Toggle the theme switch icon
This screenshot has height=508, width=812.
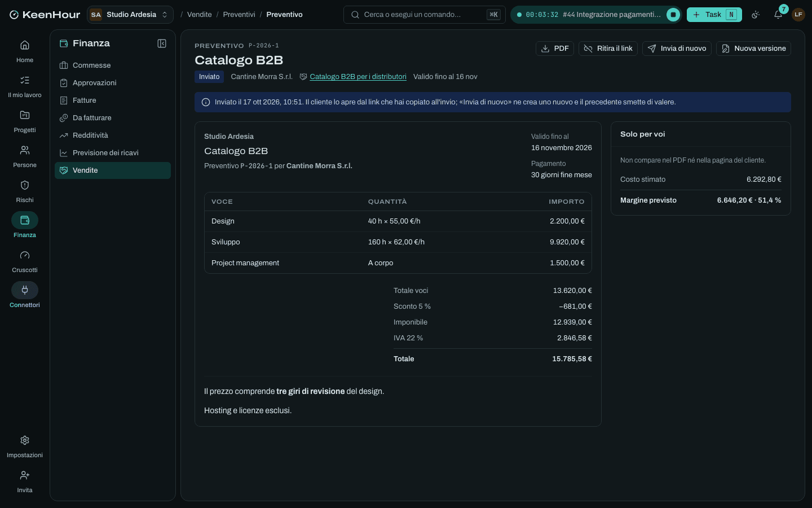click(x=756, y=15)
